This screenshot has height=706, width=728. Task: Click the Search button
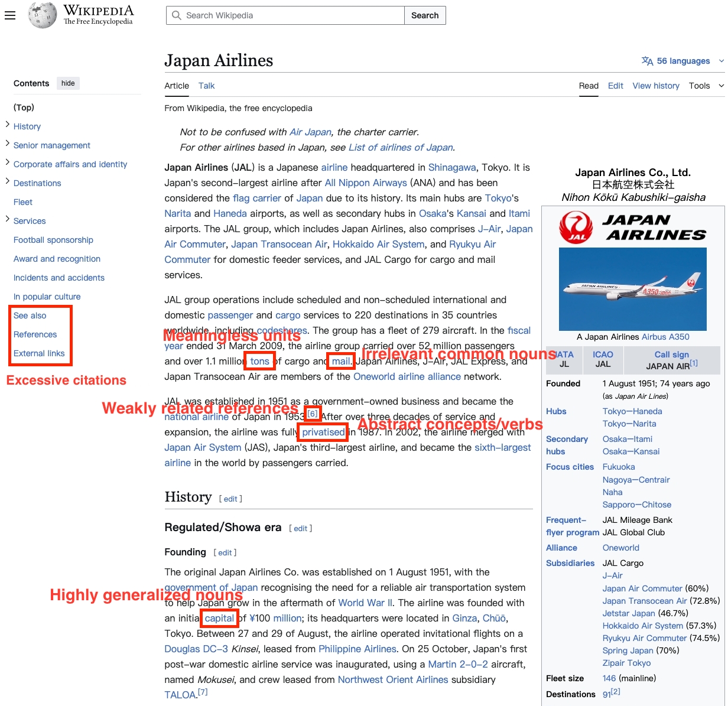click(x=425, y=15)
